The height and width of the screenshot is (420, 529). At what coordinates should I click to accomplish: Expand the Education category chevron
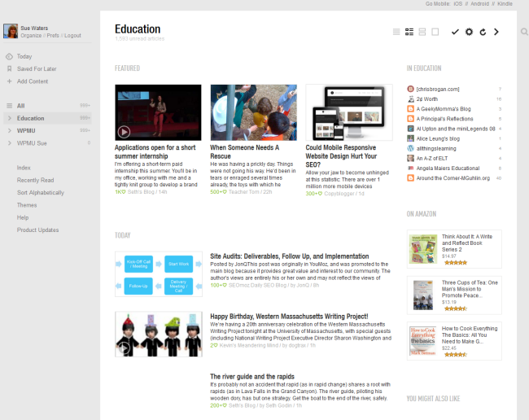9,118
